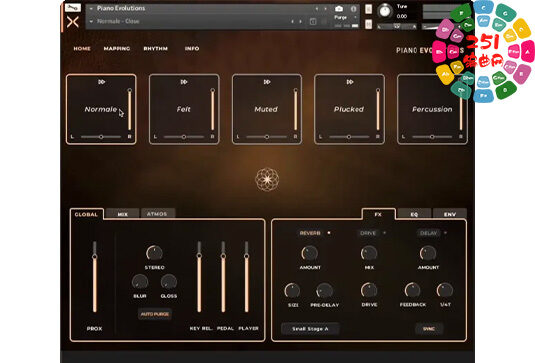Screen dimensions: 535x363
Task: Open the EQ tab
Action: click(x=414, y=214)
